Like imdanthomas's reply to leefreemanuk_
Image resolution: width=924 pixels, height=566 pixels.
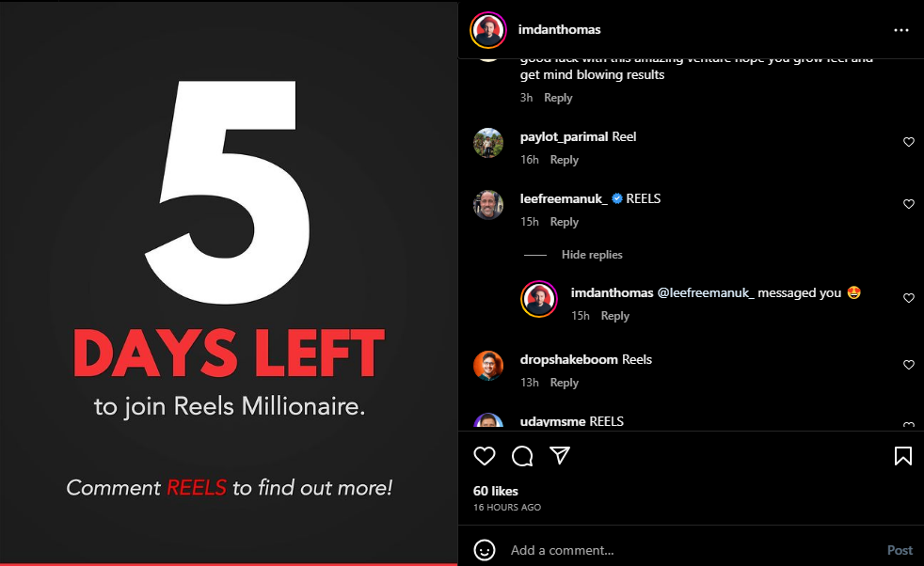909,298
